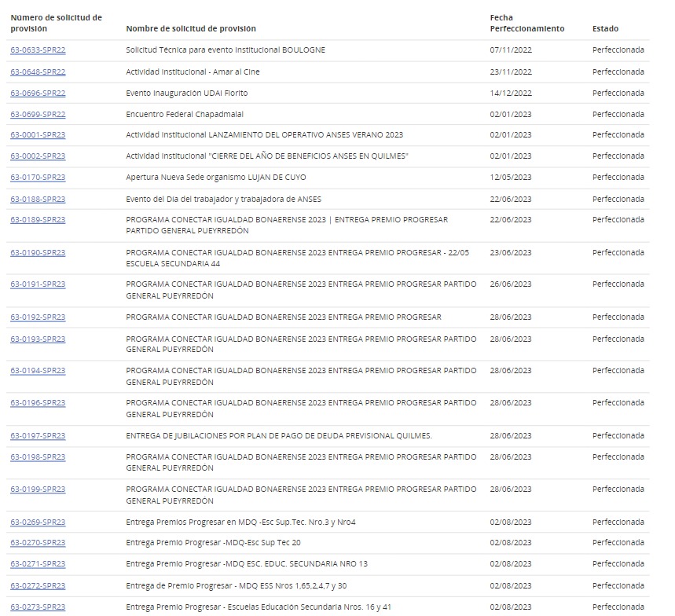Open provision request link 63-0633-SPR22
Screen dimensions: 675x616
click(x=38, y=50)
